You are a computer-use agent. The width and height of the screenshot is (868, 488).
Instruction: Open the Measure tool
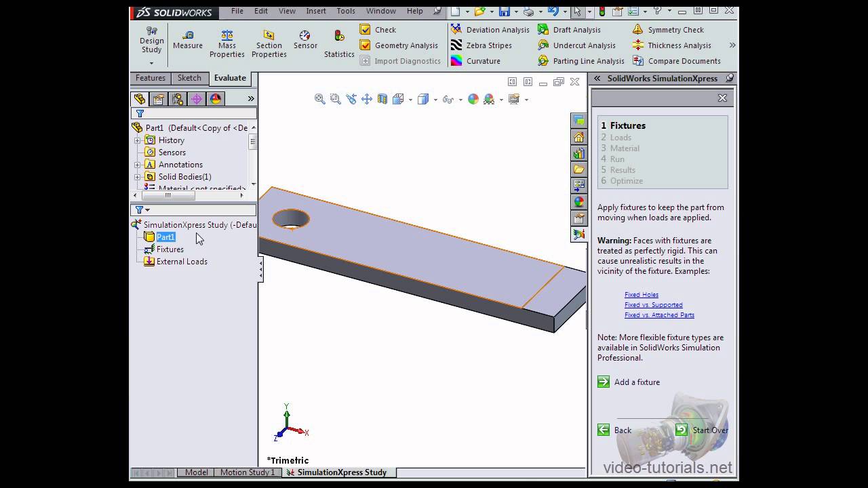(188, 40)
